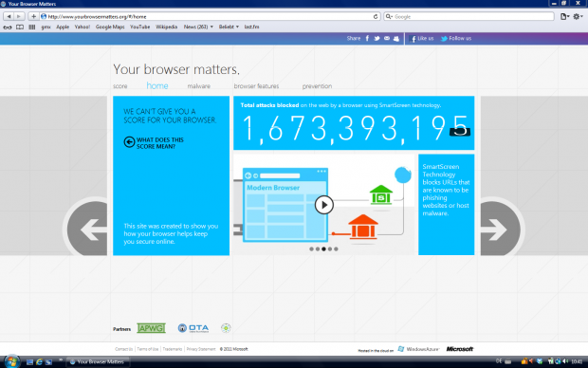This screenshot has height=368, width=588.
Task: Select Your Browser Matters taskbar button
Action: coord(98,362)
